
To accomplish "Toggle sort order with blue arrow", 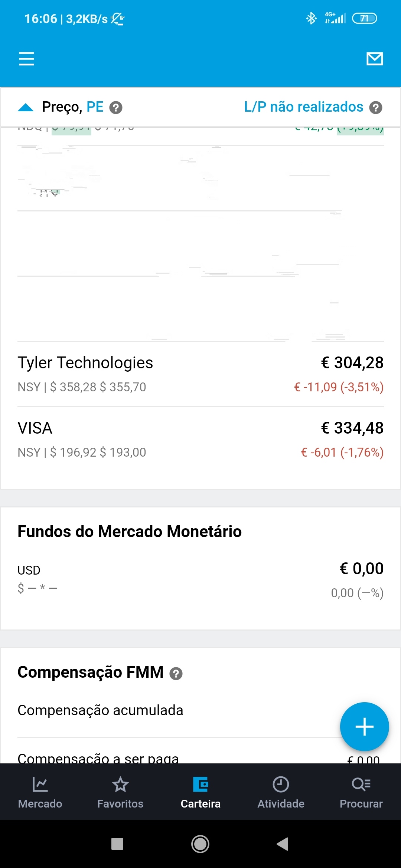I will point(26,108).
